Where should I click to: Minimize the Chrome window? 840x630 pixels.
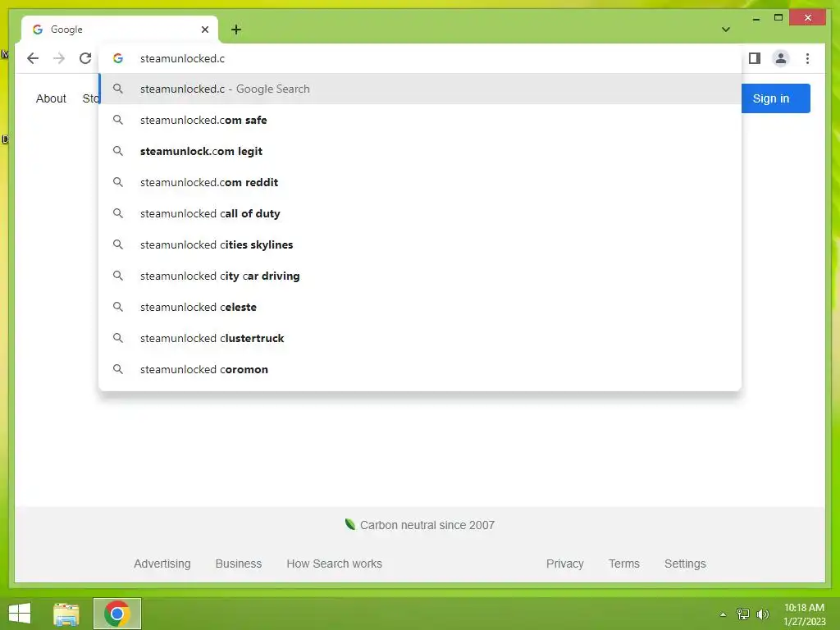756,18
